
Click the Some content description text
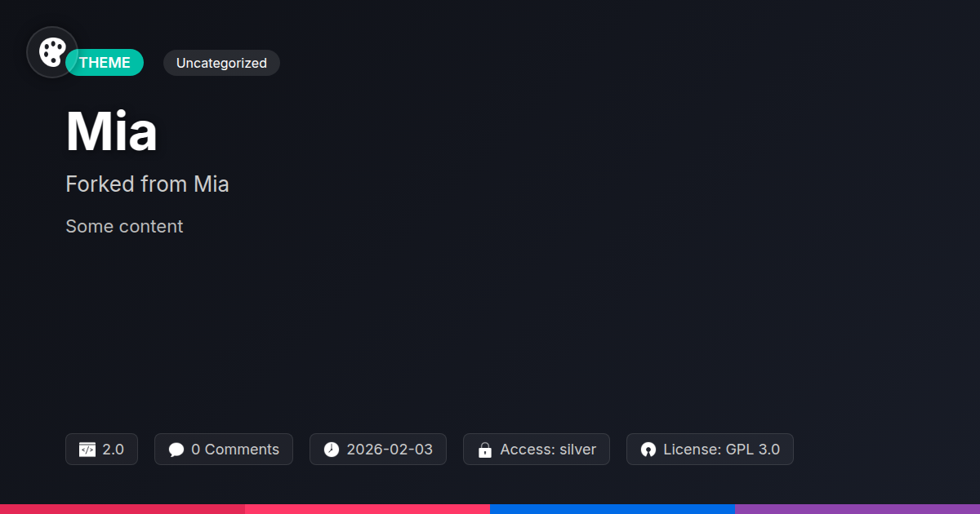tap(124, 226)
